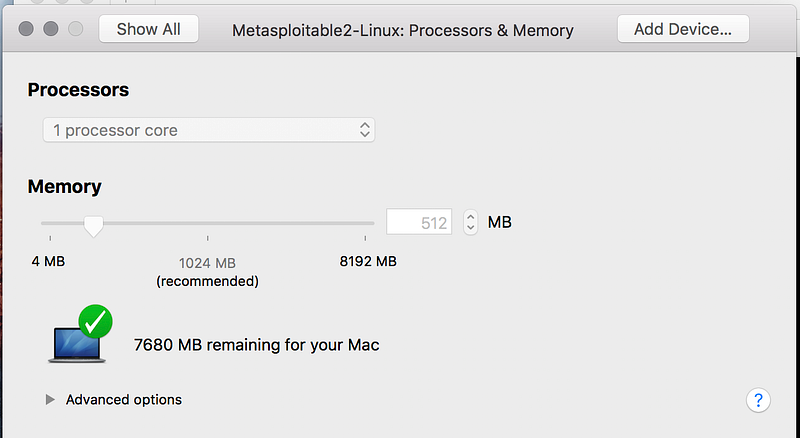
Task: Click the Add Device... button
Action: pos(682,29)
